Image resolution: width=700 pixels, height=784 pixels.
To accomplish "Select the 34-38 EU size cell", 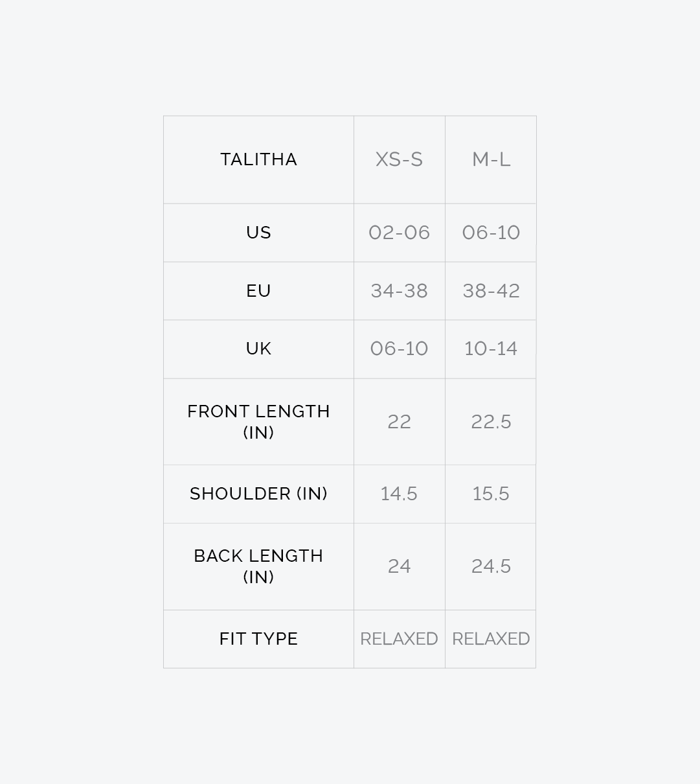I will pos(399,291).
